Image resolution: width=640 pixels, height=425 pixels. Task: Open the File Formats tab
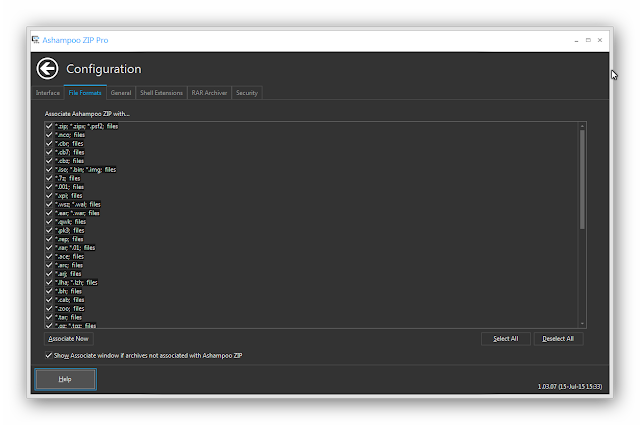(85, 93)
